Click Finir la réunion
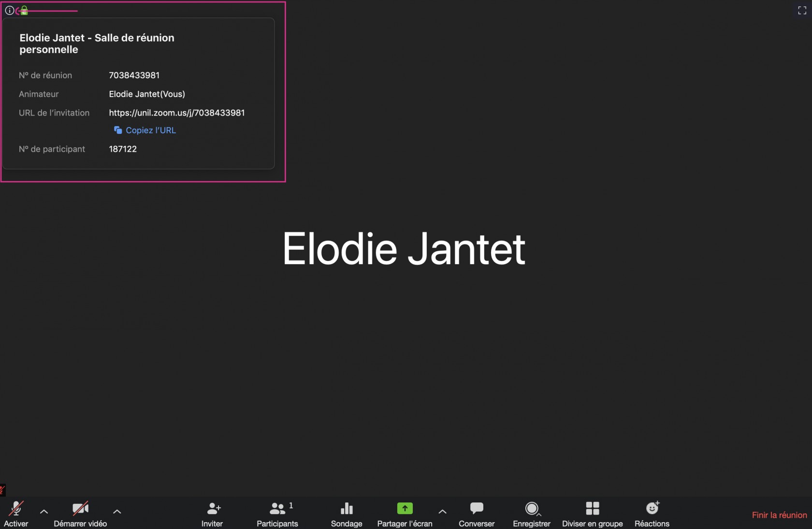 coord(779,515)
